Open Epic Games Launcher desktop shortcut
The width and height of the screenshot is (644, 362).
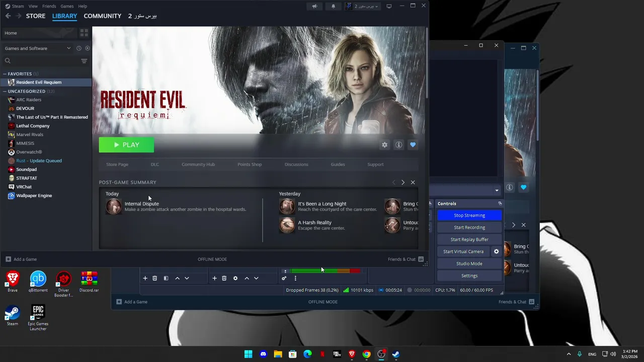[38, 318]
